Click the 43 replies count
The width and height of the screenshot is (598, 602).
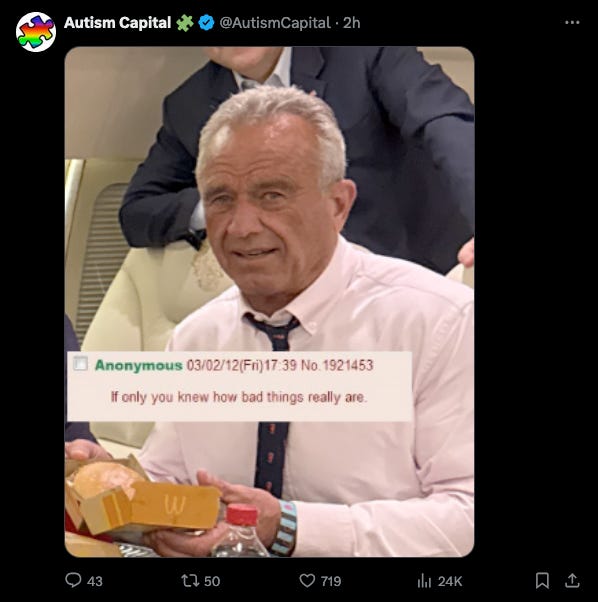(94, 581)
